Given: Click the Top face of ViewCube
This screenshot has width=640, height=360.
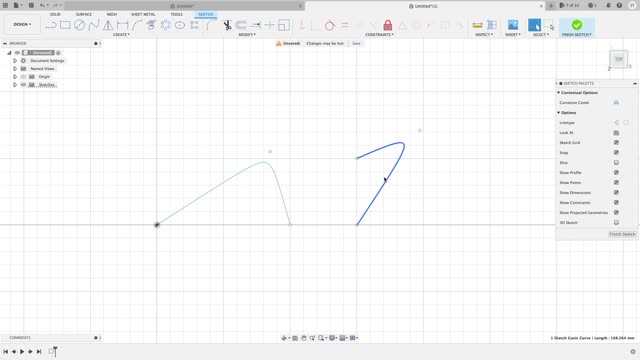Looking at the screenshot, I should pyautogui.click(x=619, y=59).
